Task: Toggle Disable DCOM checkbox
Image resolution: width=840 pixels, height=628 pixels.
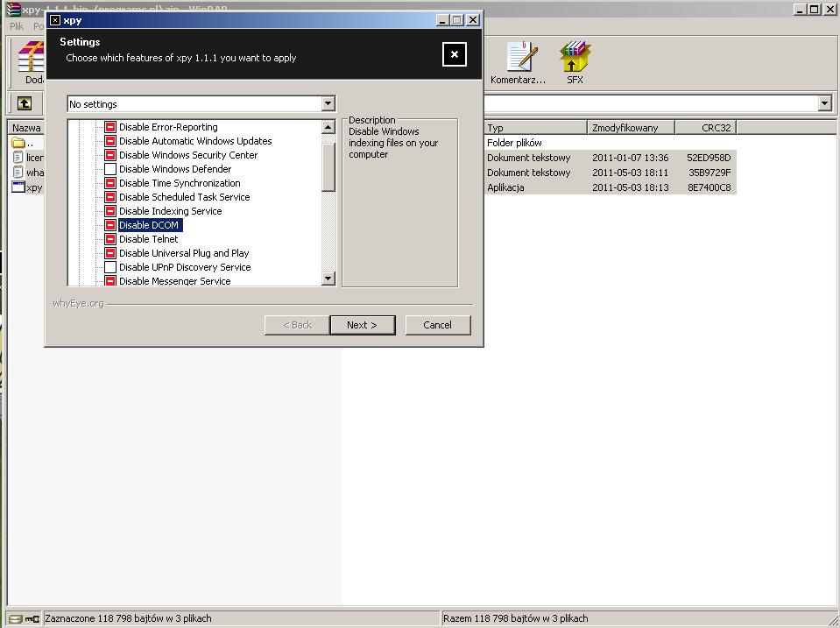Action: click(109, 225)
